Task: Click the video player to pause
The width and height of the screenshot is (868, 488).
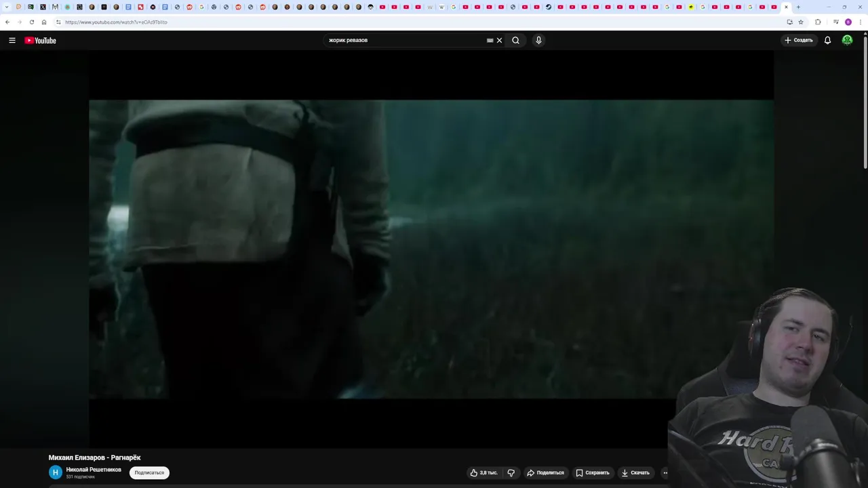Action: click(431, 249)
